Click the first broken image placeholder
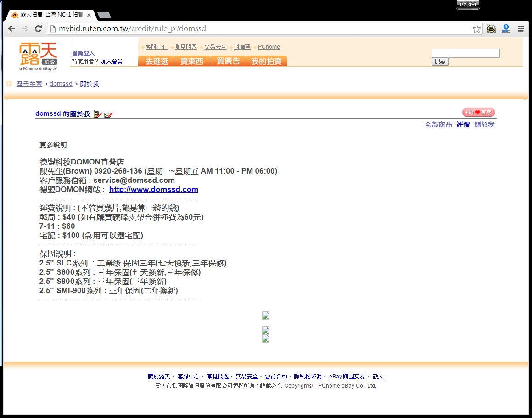The image size is (532, 418). coord(266,316)
